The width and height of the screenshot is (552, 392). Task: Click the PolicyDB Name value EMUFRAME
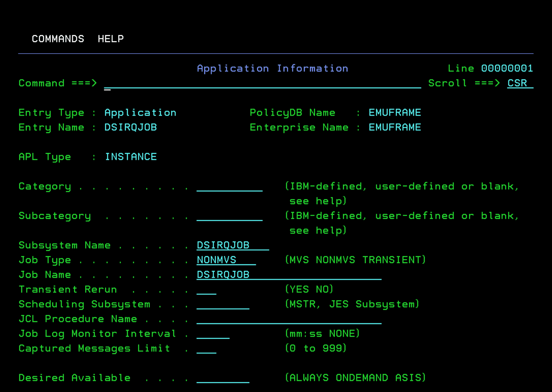coord(395,112)
